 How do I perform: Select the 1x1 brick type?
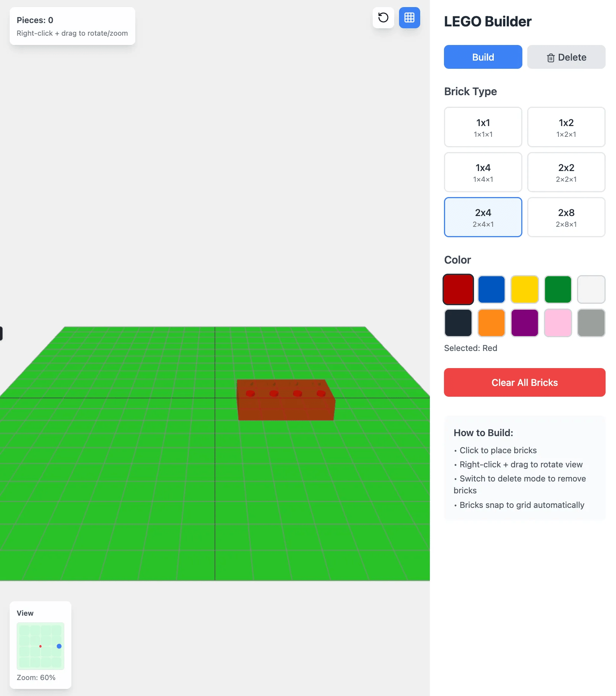(x=483, y=127)
